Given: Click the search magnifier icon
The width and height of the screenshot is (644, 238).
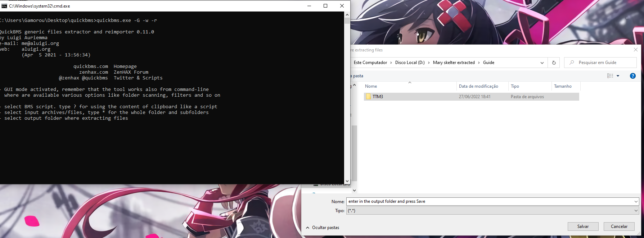Looking at the screenshot, I should point(572,63).
